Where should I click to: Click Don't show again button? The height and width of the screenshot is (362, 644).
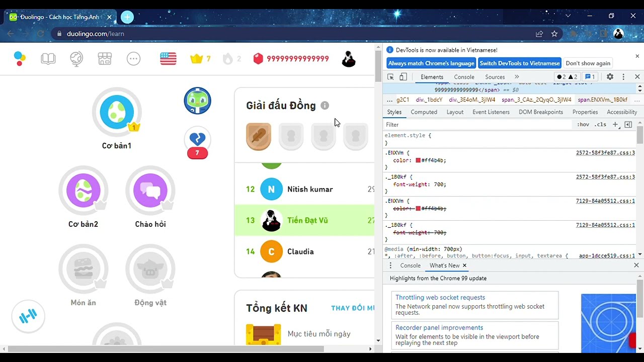pos(588,63)
